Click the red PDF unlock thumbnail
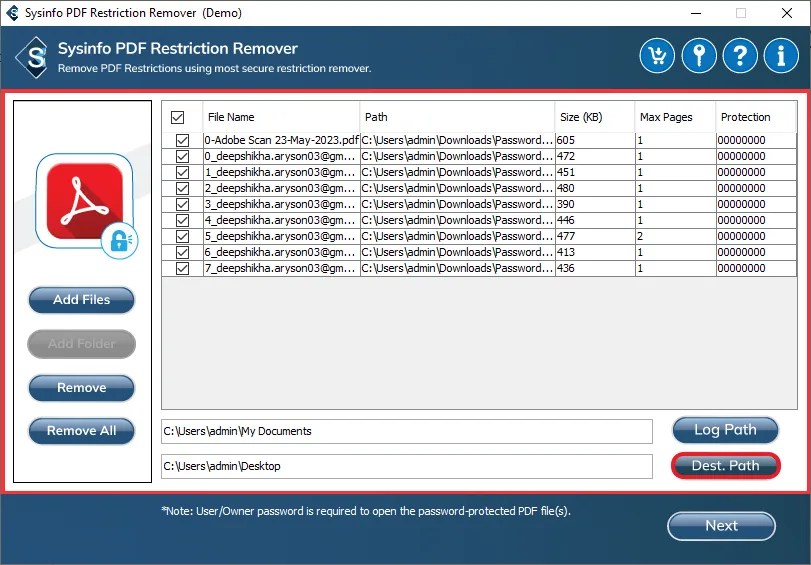 click(x=84, y=201)
